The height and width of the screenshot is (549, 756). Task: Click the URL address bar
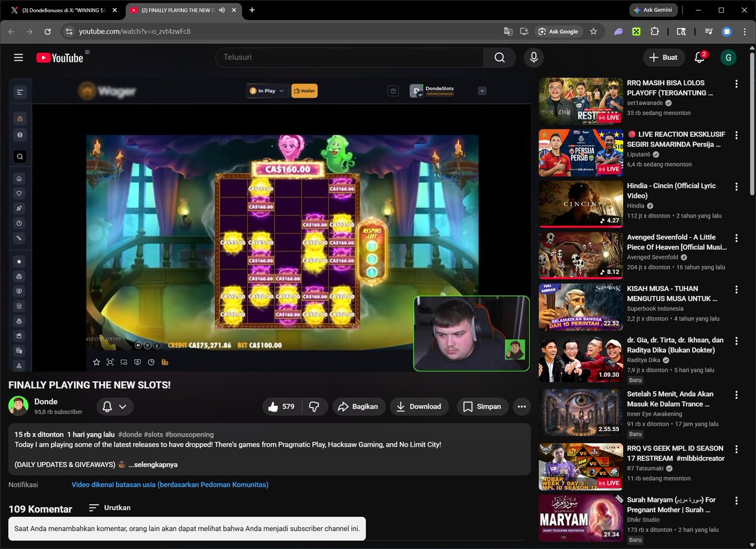284,32
